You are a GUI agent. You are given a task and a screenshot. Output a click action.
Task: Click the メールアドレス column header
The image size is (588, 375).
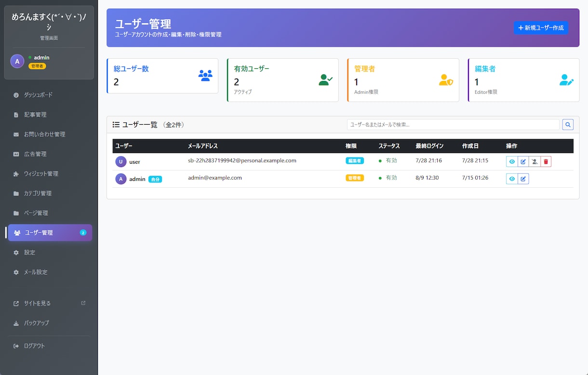pyautogui.click(x=203, y=146)
